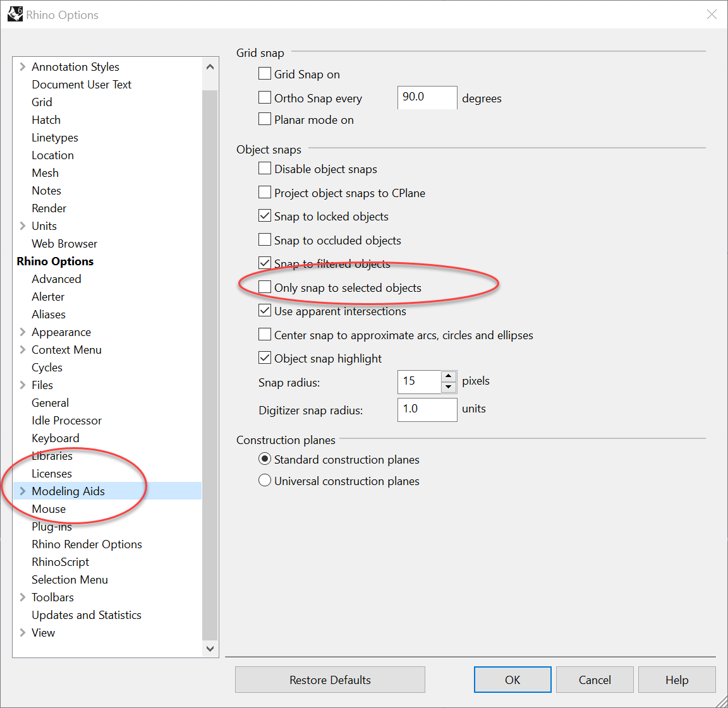
Task: Expand the Context Menu tree node
Action: tap(22, 350)
